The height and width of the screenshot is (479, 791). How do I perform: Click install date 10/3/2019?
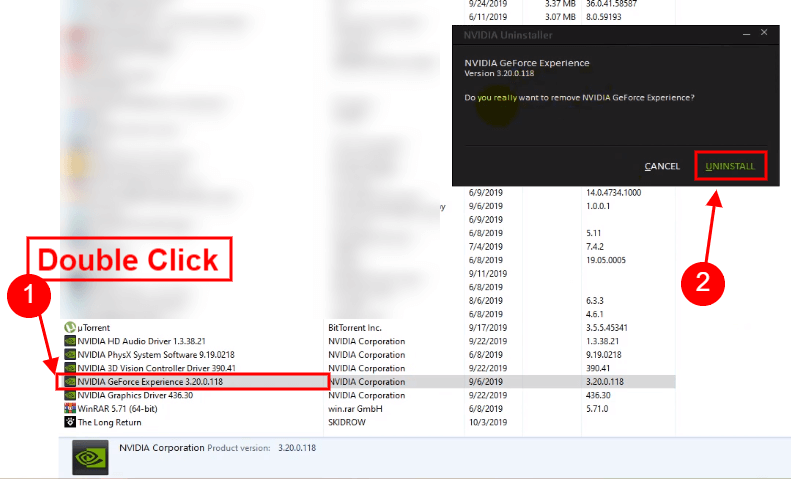488,423
